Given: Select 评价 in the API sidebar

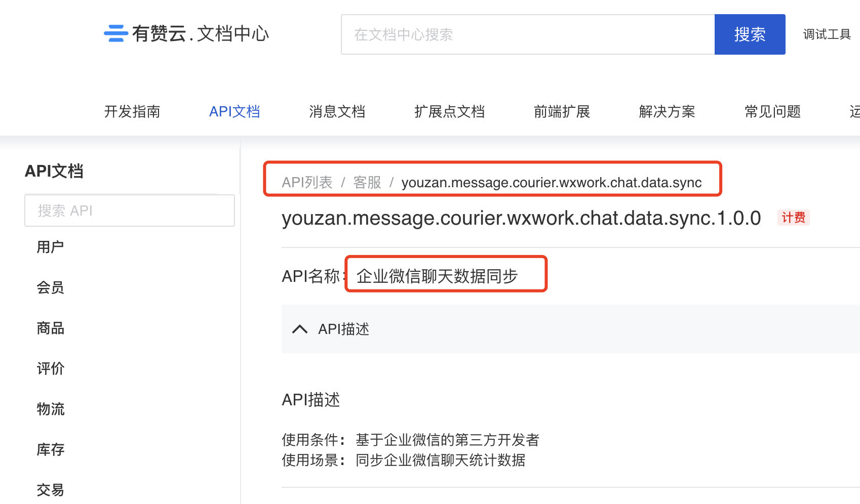Looking at the screenshot, I should [50, 368].
